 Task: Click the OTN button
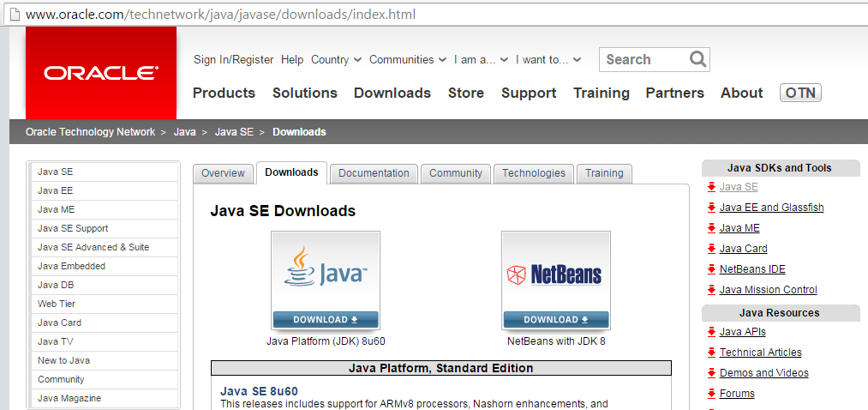[800, 93]
